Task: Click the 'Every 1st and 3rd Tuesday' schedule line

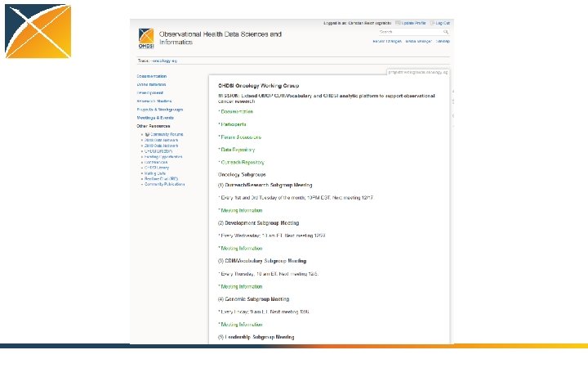Action: 296,198
